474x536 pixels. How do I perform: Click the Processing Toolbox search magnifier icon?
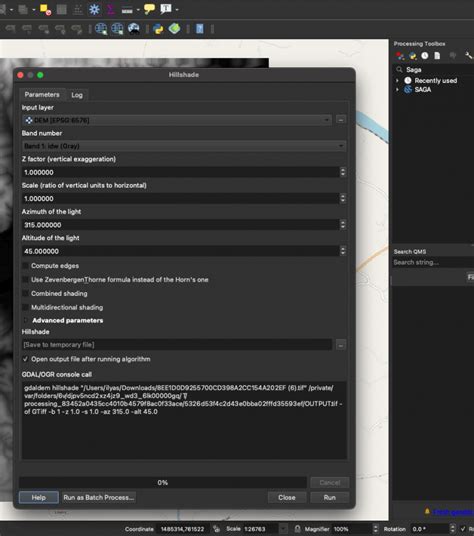[x=399, y=70]
